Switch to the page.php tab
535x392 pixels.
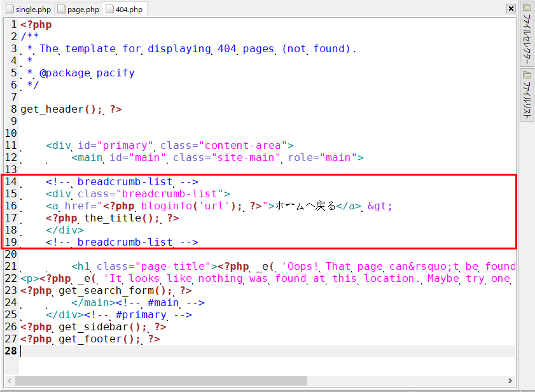tap(79, 9)
